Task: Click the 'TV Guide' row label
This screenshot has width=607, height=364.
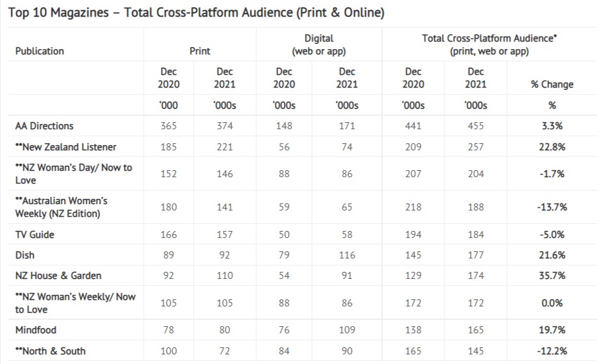Action: [x=35, y=235]
